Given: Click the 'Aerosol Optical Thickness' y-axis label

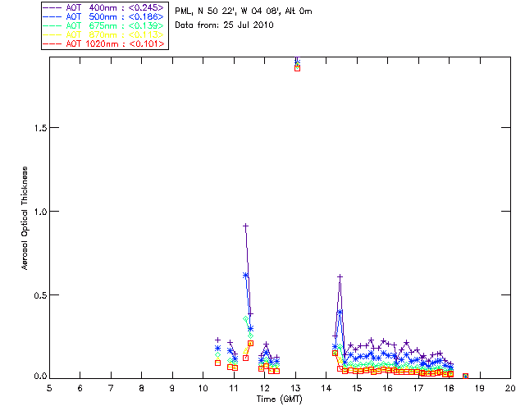Looking at the screenshot, I should tap(25, 218).
